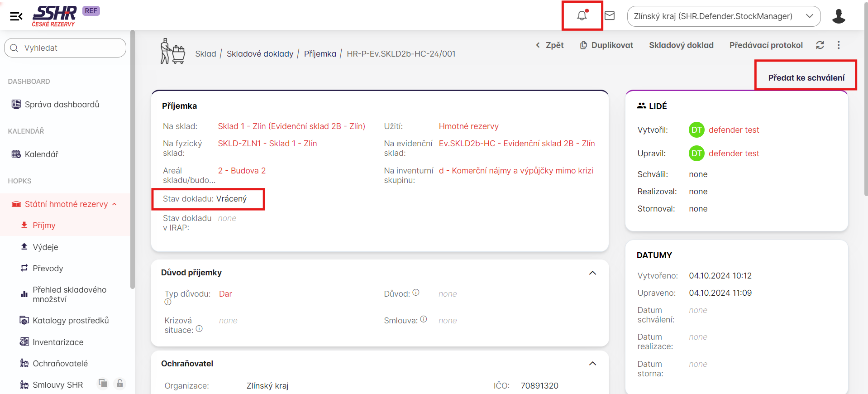
Task: Open the three-dot more options menu
Action: point(839,45)
